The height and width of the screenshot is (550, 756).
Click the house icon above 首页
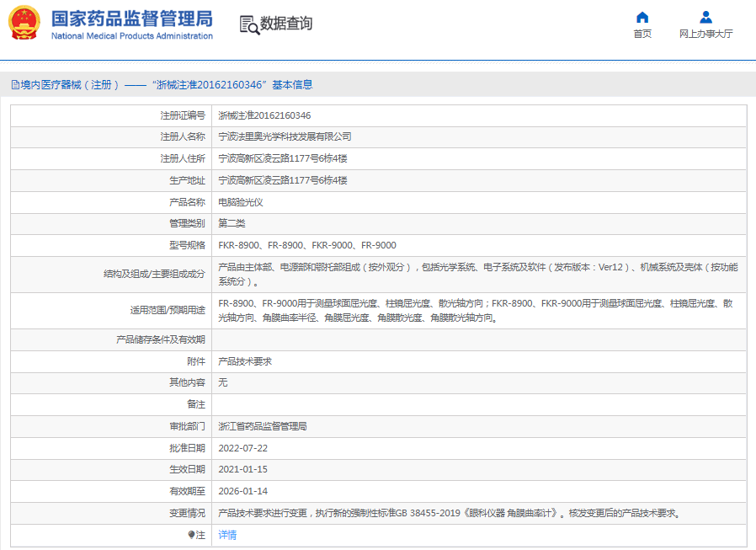point(642,17)
